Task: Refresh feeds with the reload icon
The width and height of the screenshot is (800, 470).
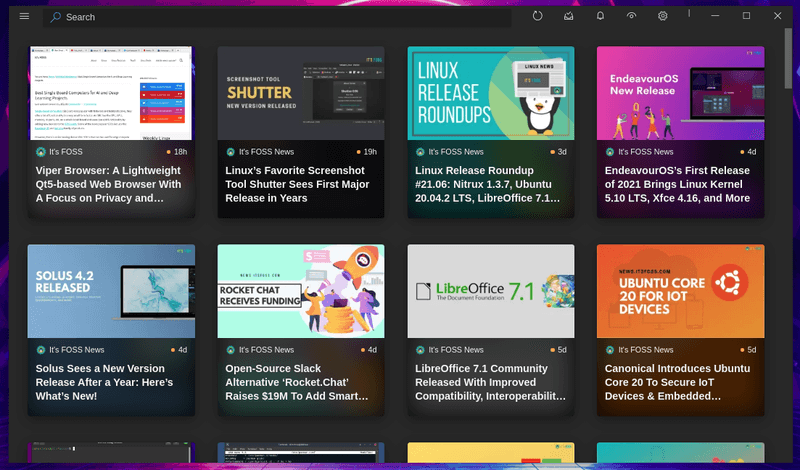Action: (x=537, y=16)
